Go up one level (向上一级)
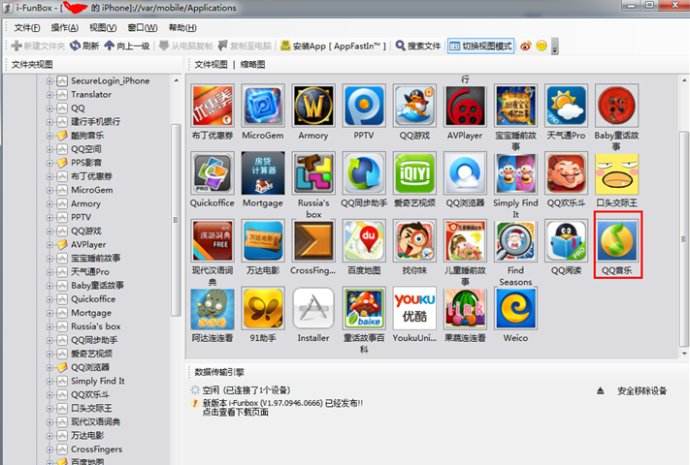The height and width of the screenshot is (465, 690). [127, 46]
